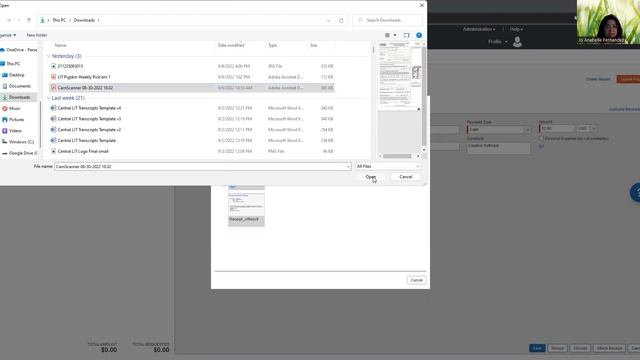Expand the address bar history dropdown
Image resolution: width=640 pixels, height=360 pixels.
pos(328,20)
